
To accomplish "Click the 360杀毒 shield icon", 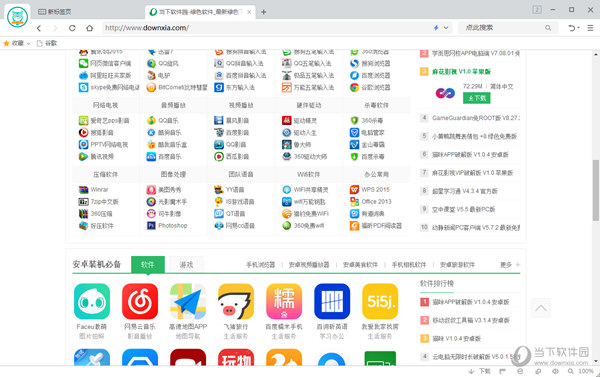I will coord(354,121).
